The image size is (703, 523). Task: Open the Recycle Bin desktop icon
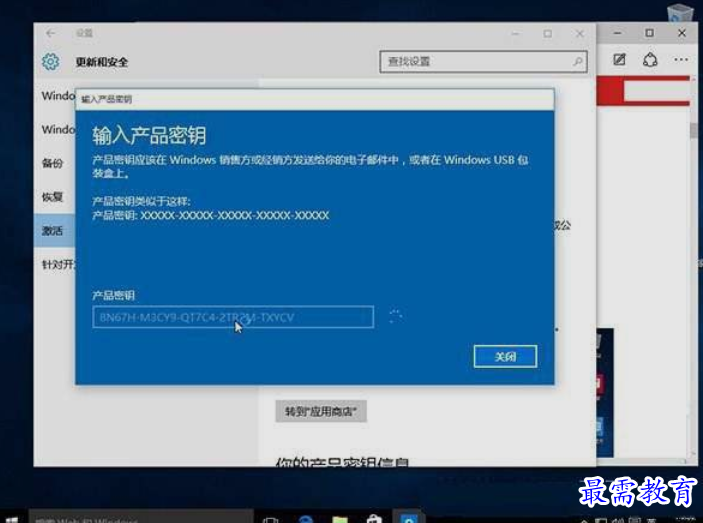[680, 12]
